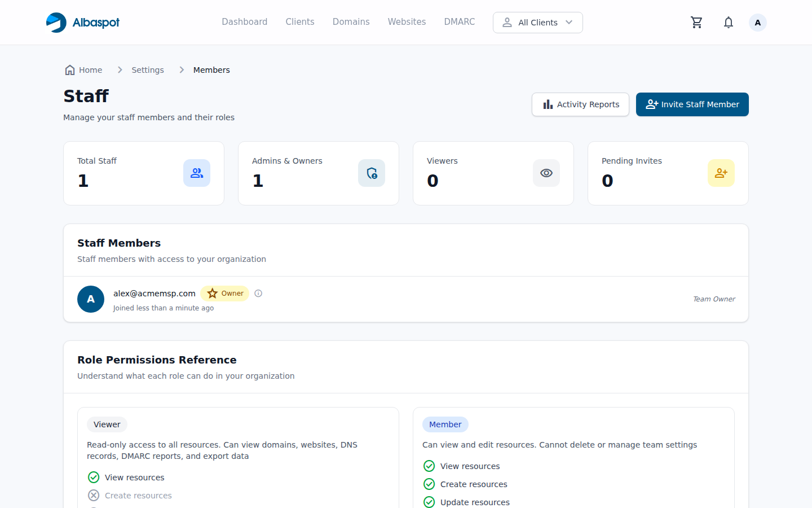The width and height of the screenshot is (812, 508).
Task: Click the Albaspot logo
Action: (82, 22)
